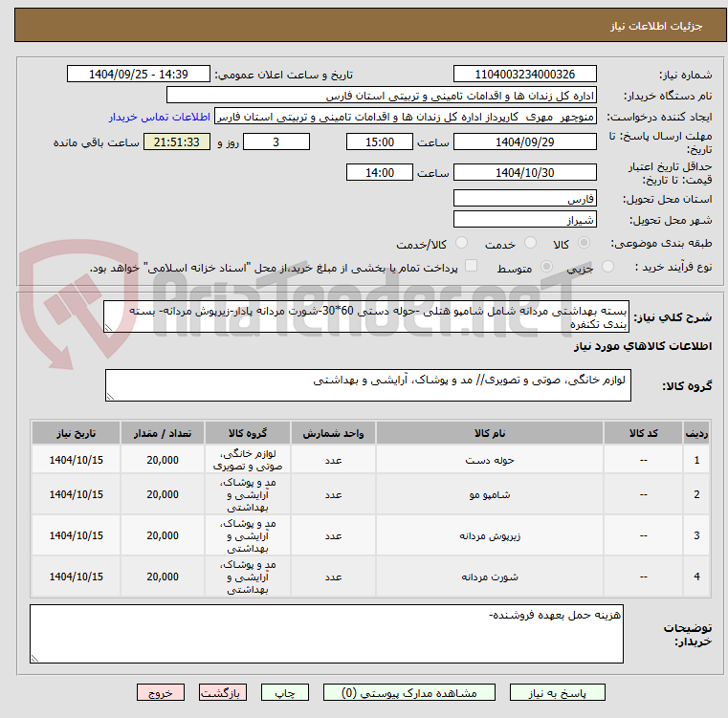Click the response deadline date 1404/09/29 field

point(524,142)
